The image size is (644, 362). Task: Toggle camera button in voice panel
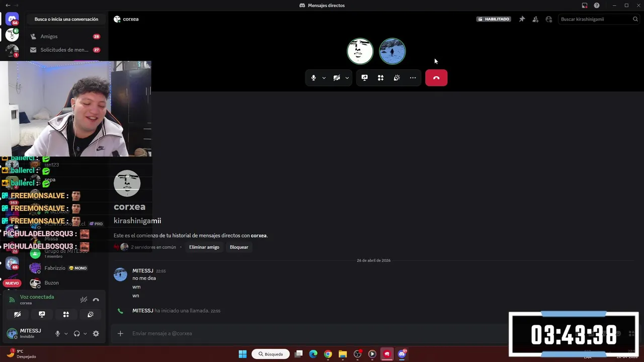tap(18, 314)
